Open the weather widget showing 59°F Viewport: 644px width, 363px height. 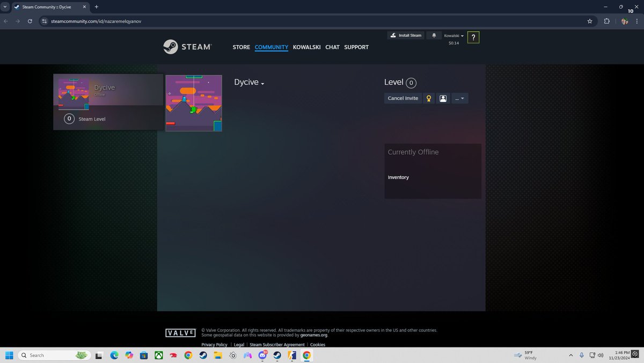[525, 355]
